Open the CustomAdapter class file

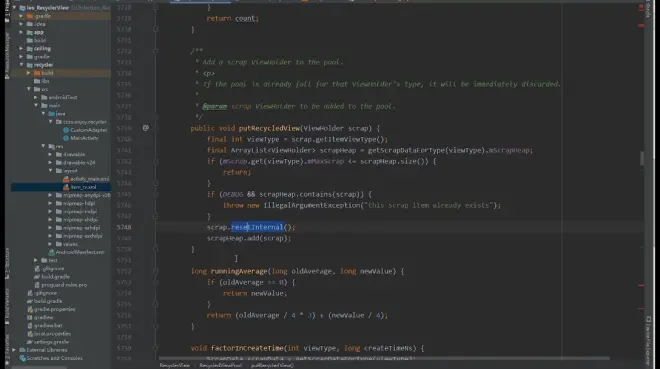(x=88, y=130)
